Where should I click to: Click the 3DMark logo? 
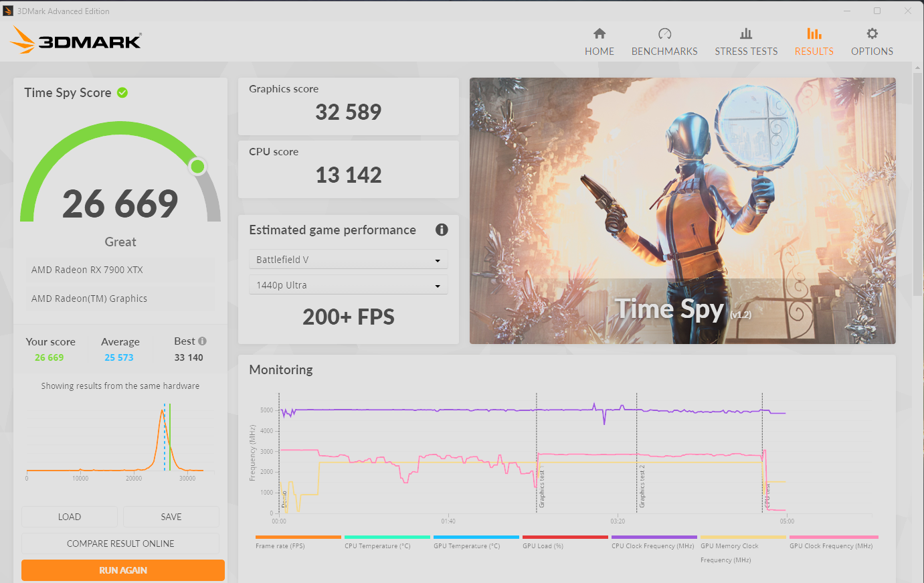76,40
